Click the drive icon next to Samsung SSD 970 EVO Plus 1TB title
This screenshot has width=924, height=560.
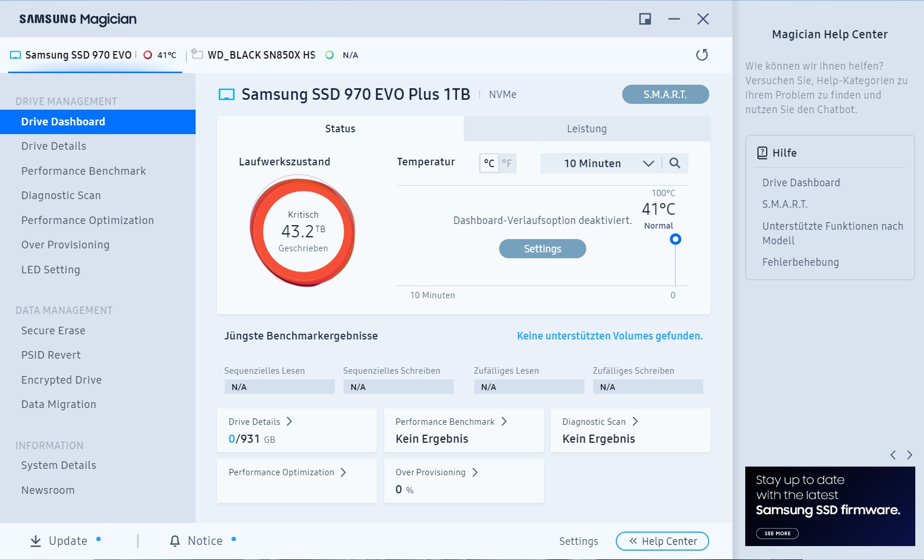coord(226,95)
